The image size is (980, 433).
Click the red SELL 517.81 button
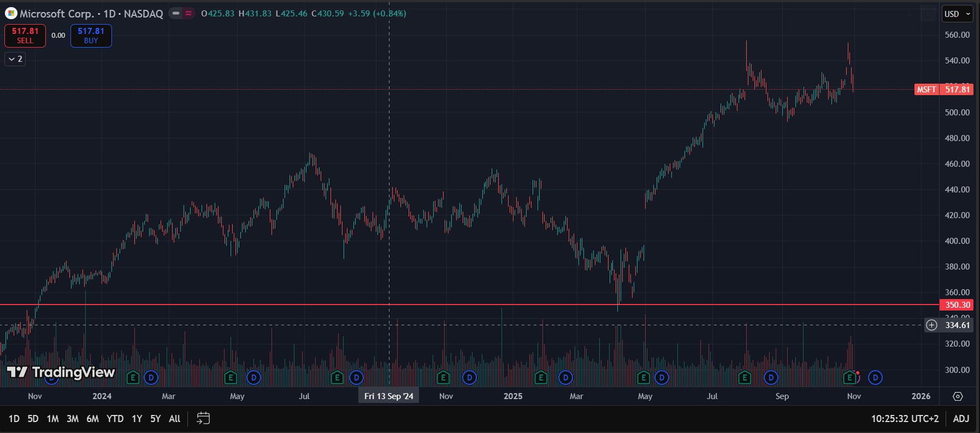click(25, 36)
